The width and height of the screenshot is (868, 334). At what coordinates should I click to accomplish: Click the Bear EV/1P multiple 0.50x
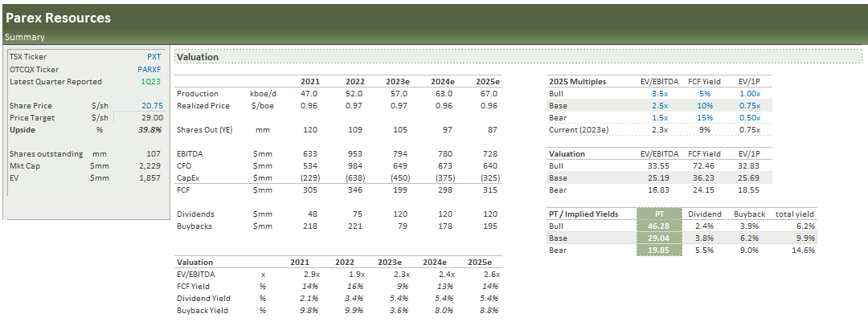click(750, 118)
